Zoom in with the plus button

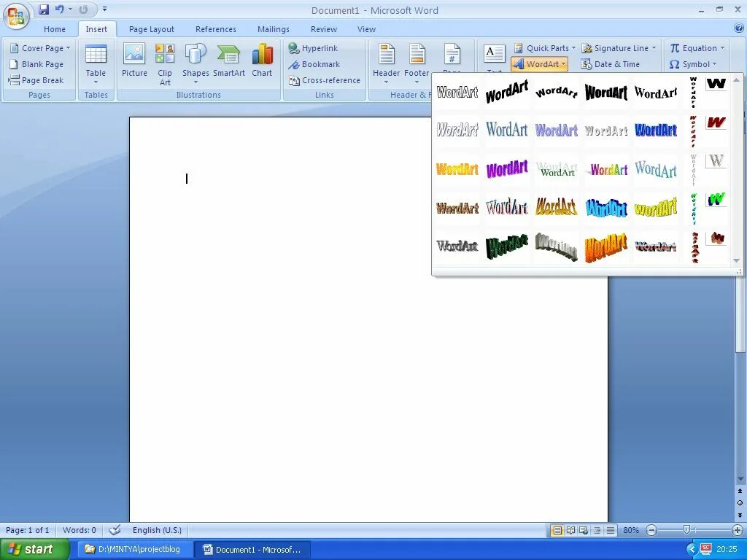(x=737, y=530)
